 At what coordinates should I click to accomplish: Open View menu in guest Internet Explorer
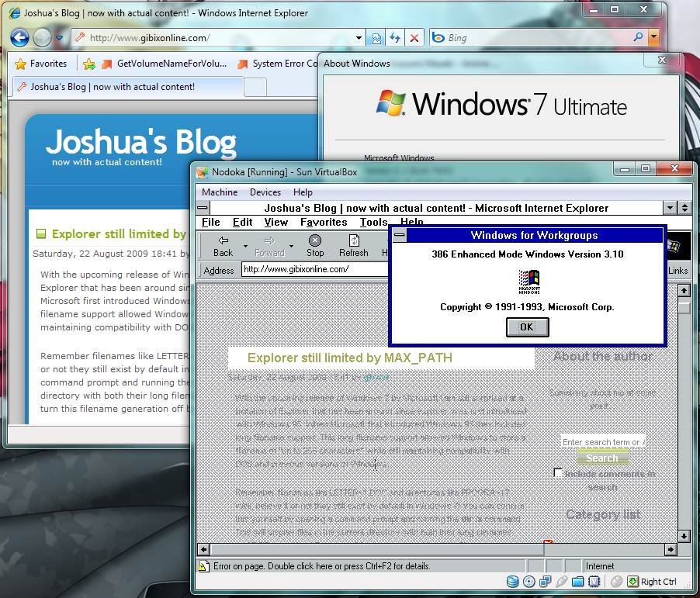[x=276, y=223]
